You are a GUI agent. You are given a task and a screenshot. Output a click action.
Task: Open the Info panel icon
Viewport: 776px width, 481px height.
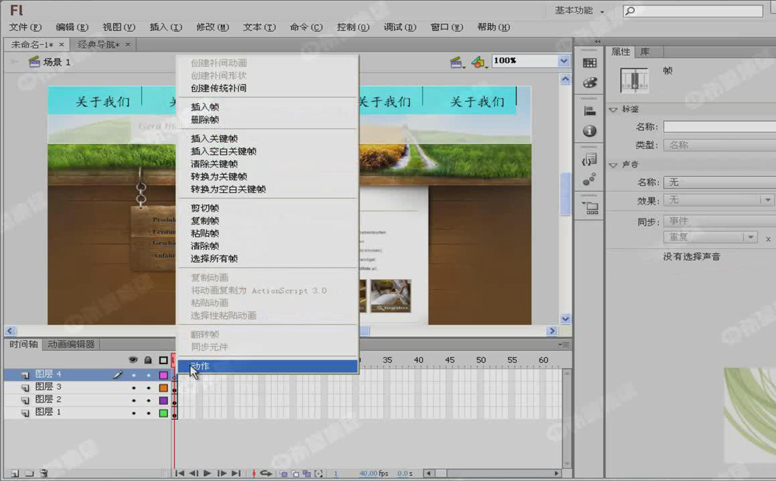pos(590,131)
